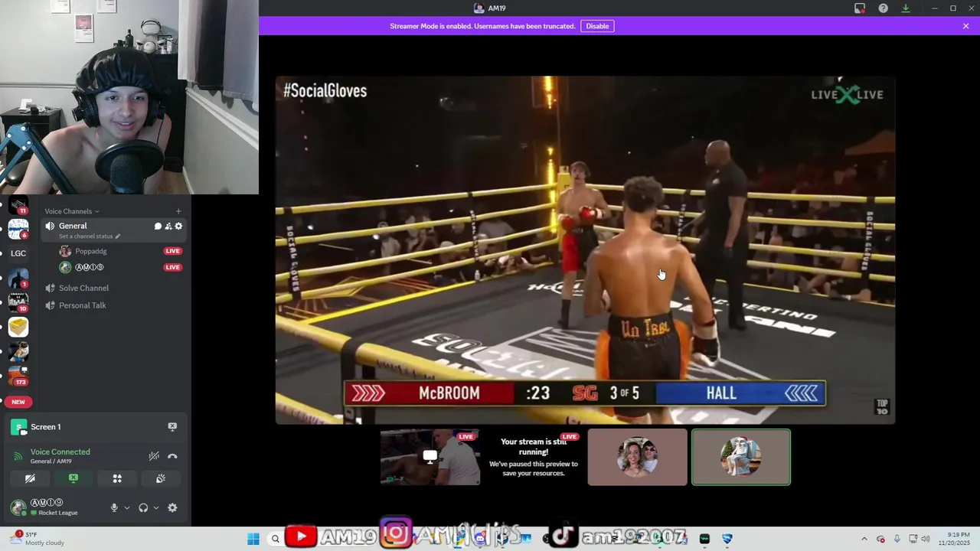This screenshot has height=551, width=980.
Task: Select the green-outlined participant tile
Action: [x=741, y=457]
